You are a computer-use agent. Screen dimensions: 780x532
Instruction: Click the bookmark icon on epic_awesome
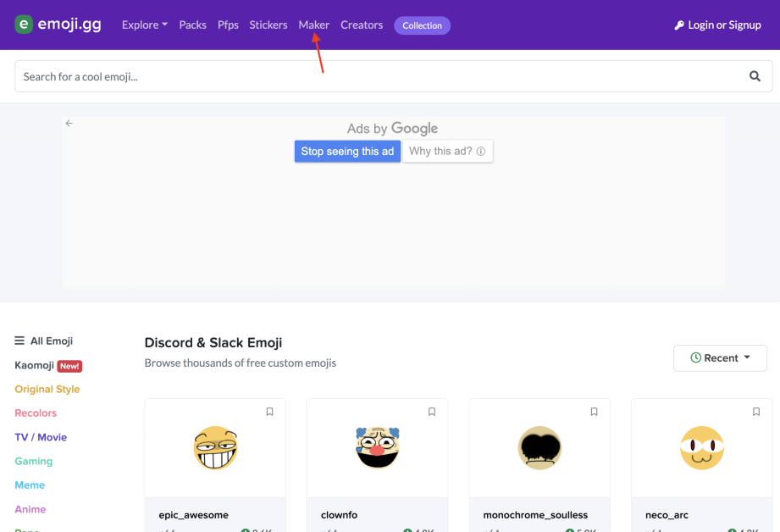coord(269,412)
